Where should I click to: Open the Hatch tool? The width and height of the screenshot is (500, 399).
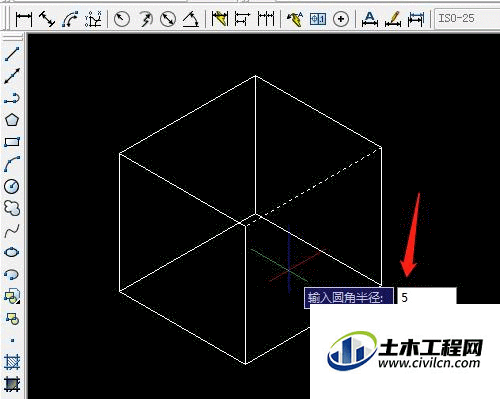[12, 362]
